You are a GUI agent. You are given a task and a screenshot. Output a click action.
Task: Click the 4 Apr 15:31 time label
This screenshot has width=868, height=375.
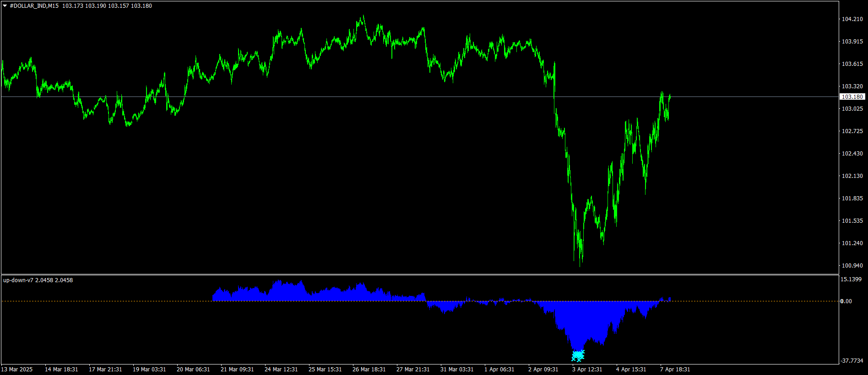coord(631,370)
